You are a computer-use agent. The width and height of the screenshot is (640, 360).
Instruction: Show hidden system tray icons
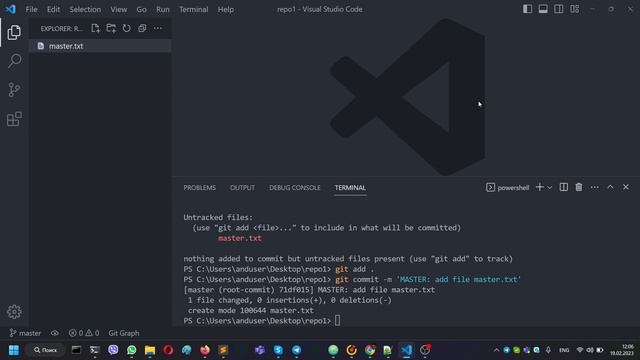496,350
